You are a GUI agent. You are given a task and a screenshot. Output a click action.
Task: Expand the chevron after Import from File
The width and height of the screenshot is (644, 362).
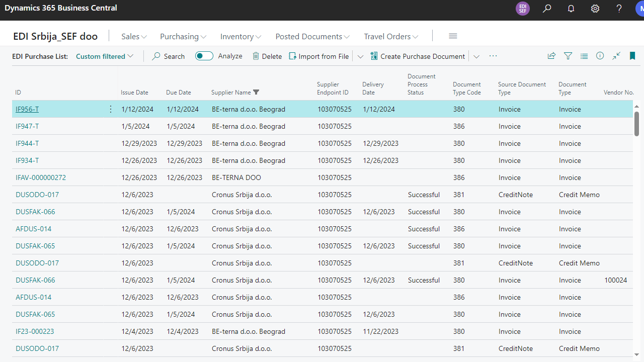[360, 56]
